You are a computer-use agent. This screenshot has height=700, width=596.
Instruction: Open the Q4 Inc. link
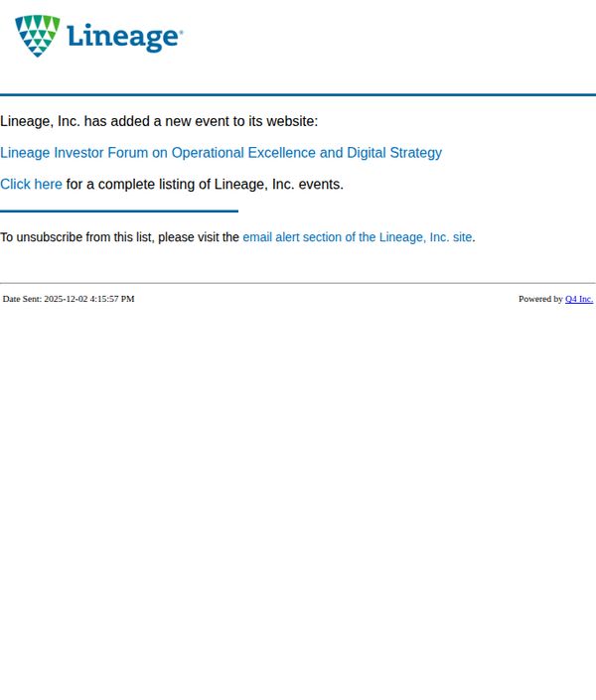579,299
